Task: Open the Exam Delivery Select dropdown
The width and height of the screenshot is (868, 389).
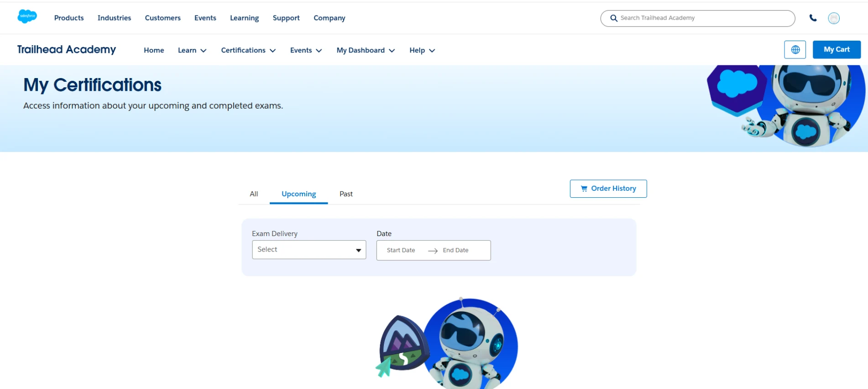Action: (x=309, y=250)
